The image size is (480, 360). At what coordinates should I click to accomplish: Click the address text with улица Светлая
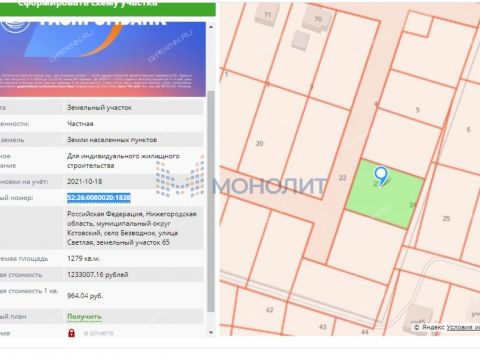(132, 228)
